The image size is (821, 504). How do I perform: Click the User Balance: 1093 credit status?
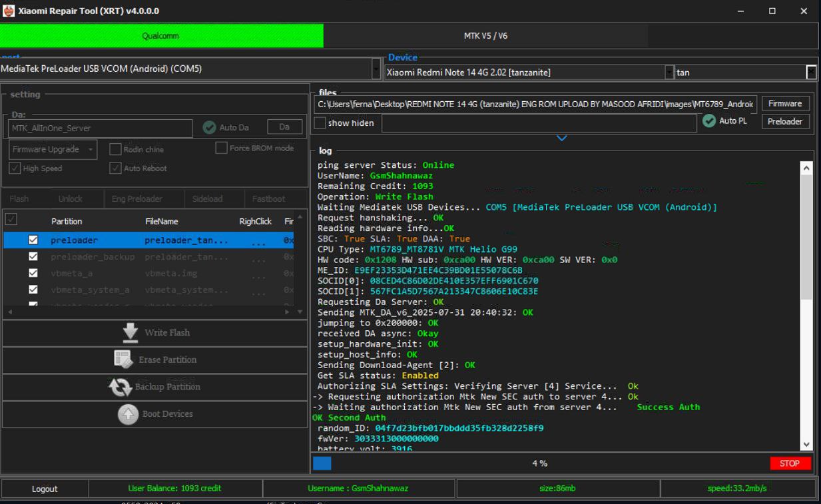pyautogui.click(x=174, y=489)
